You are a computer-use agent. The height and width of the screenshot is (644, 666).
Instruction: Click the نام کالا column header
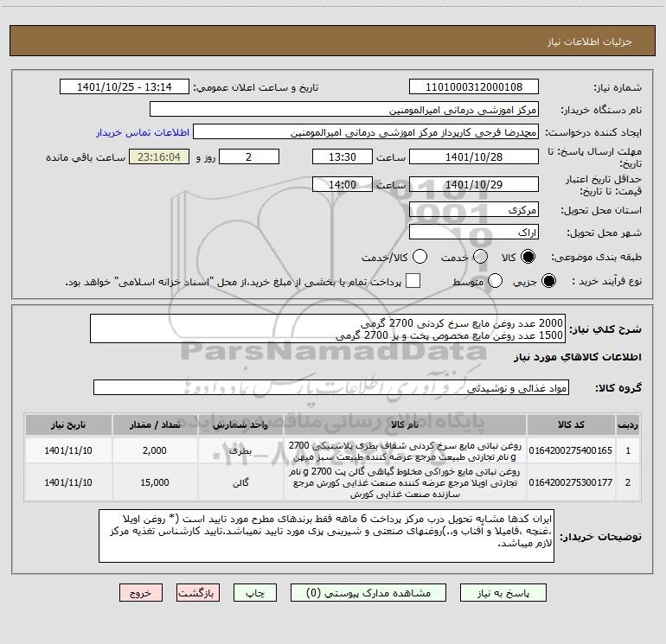click(x=405, y=425)
